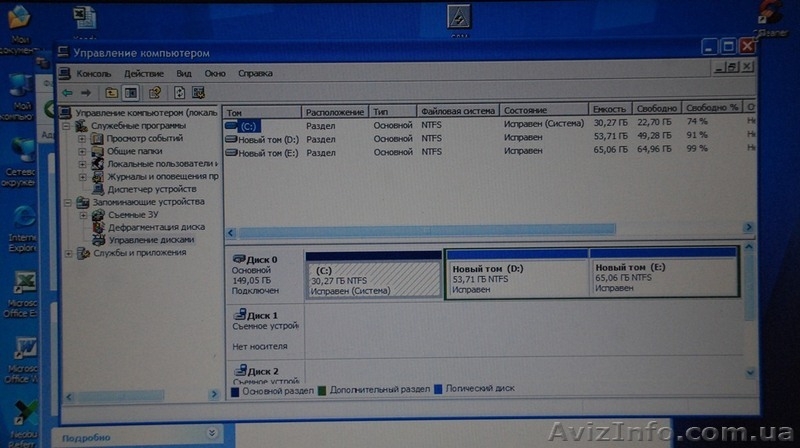
Task: Open the Вид menu
Action: click(184, 73)
